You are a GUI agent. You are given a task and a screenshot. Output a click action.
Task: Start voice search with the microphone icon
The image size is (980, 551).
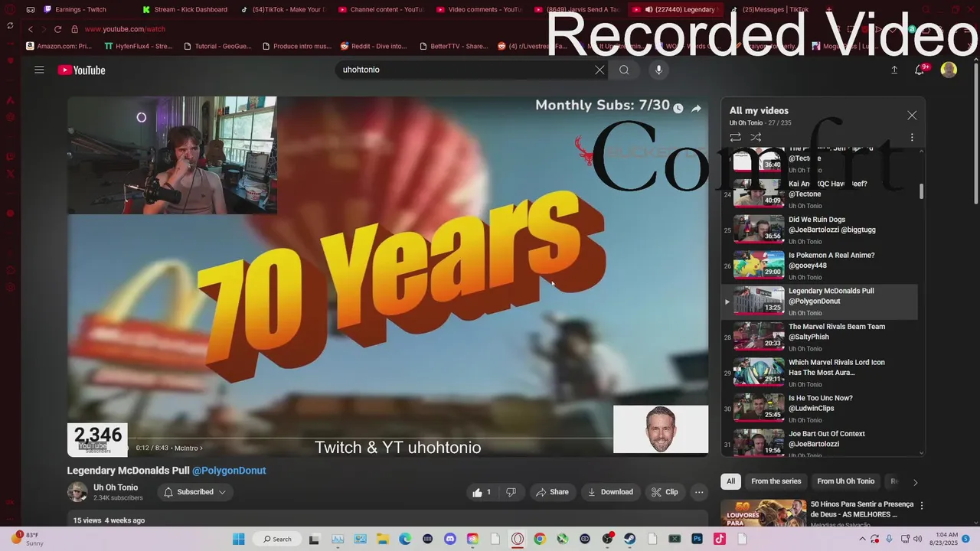[658, 70]
